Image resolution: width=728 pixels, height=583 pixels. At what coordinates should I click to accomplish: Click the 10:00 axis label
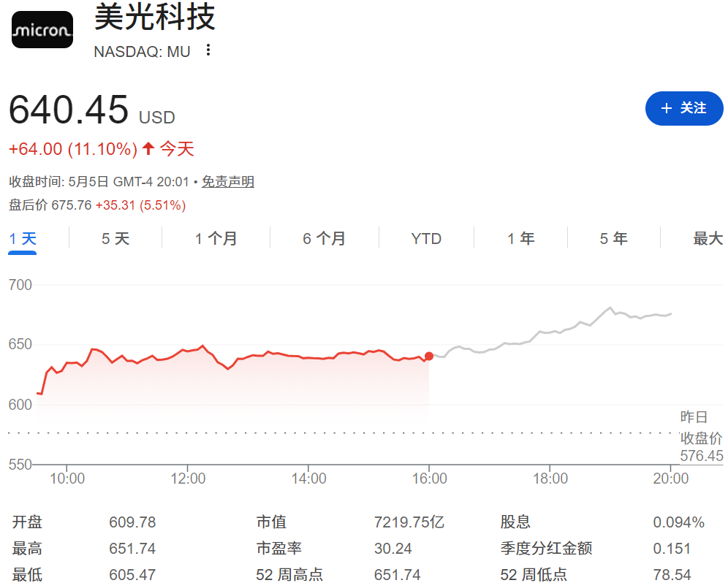coord(67,478)
